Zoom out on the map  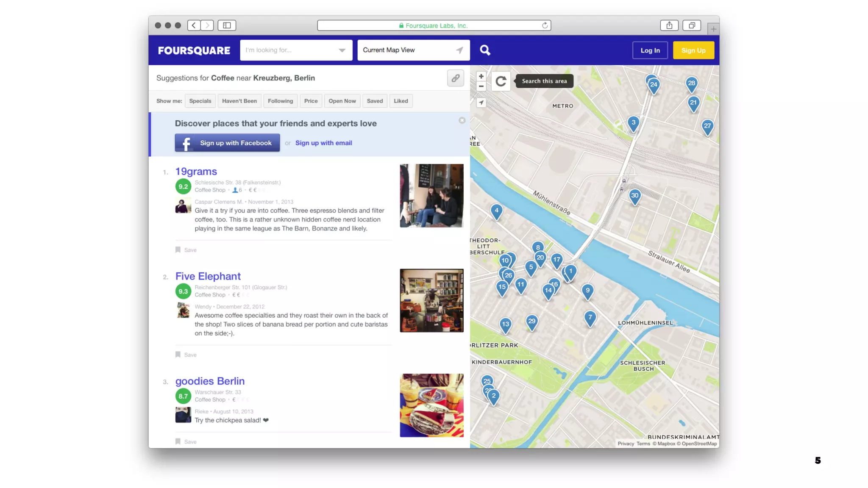click(481, 86)
